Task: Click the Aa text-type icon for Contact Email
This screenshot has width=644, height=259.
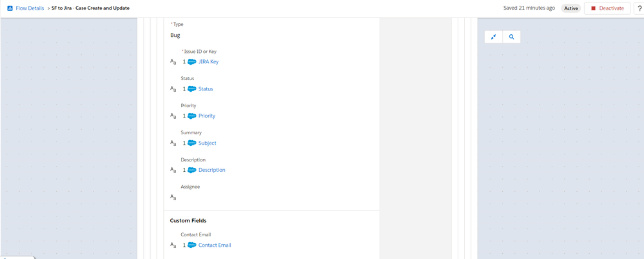Action: pos(173,245)
